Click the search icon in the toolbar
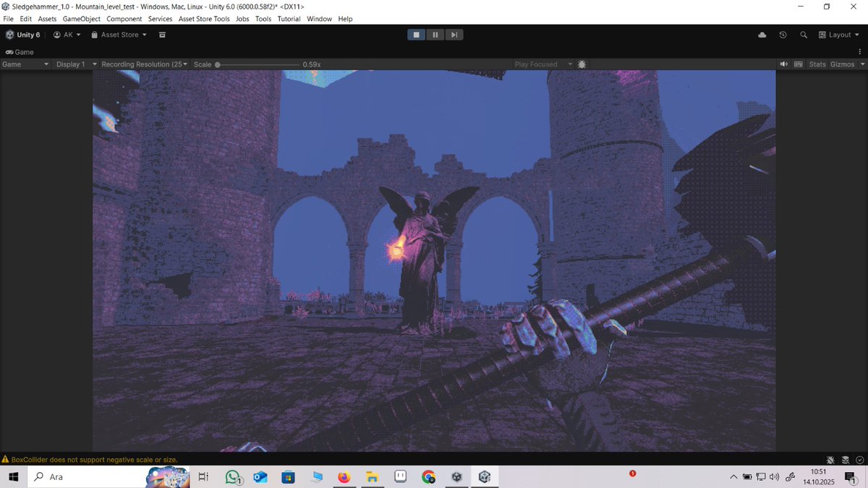 click(804, 34)
